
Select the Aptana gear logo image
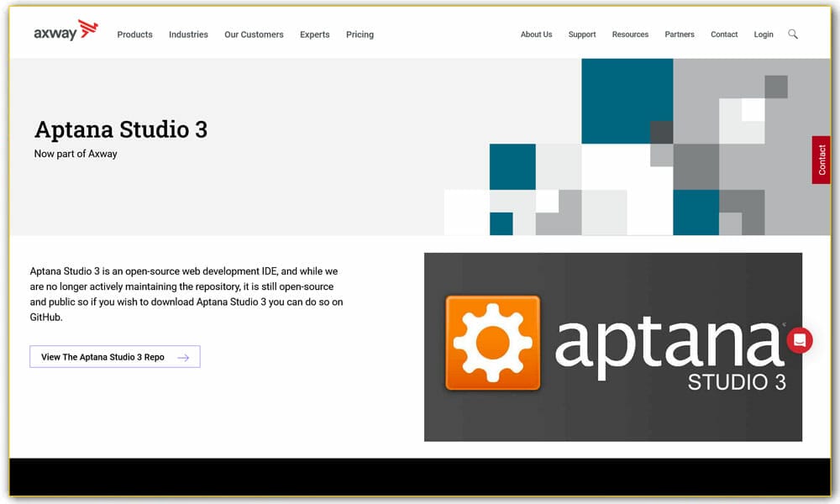coord(494,341)
